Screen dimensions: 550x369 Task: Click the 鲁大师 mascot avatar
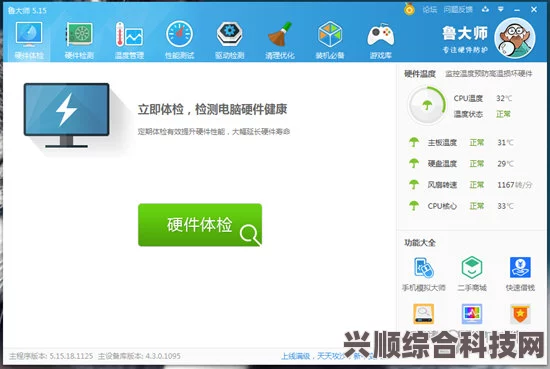pyautogui.click(x=515, y=38)
